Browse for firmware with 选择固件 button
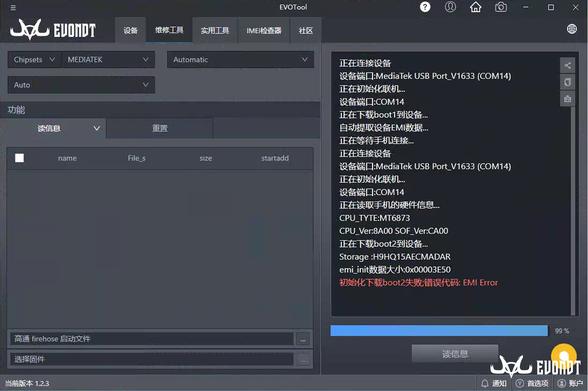The width and height of the screenshot is (588, 391). (303, 359)
